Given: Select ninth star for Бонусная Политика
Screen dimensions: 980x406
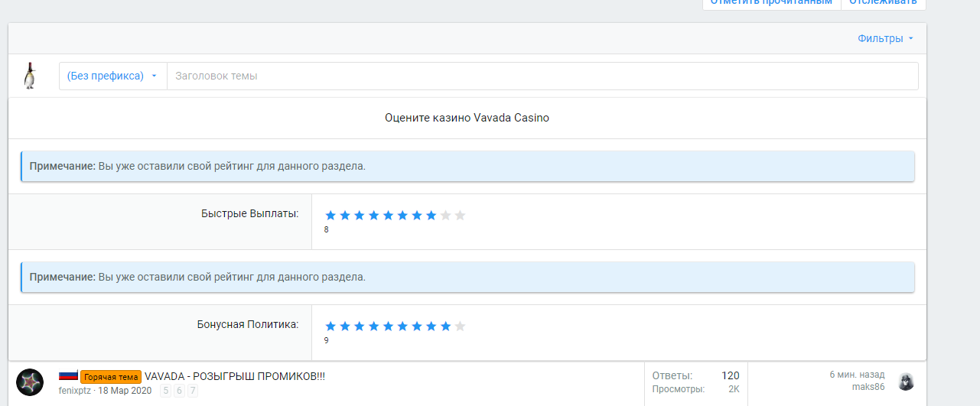Looking at the screenshot, I should pyautogui.click(x=445, y=326).
